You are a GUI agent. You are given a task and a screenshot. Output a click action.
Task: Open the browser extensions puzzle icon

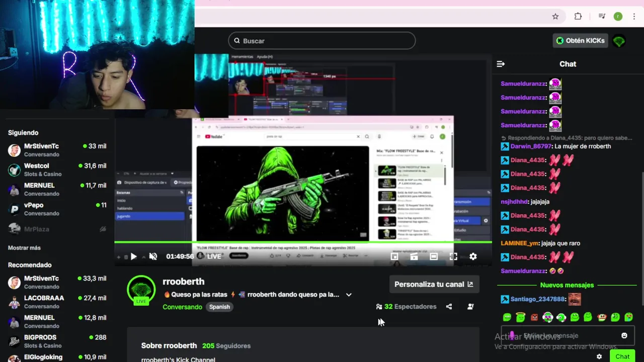(x=578, y=16)
